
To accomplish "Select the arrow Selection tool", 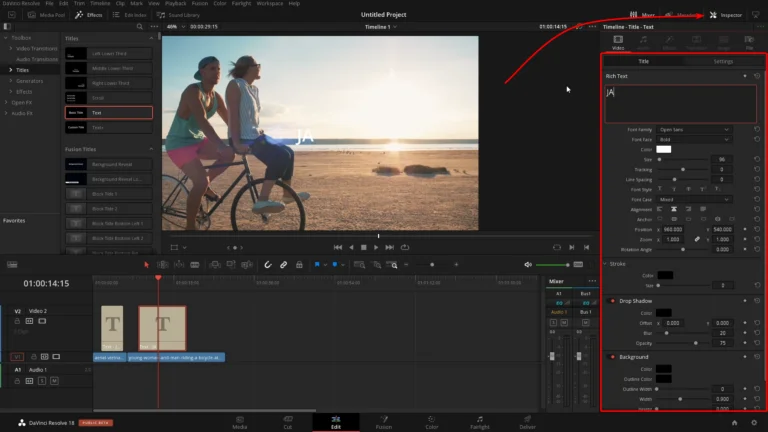I will coord(146,264).
